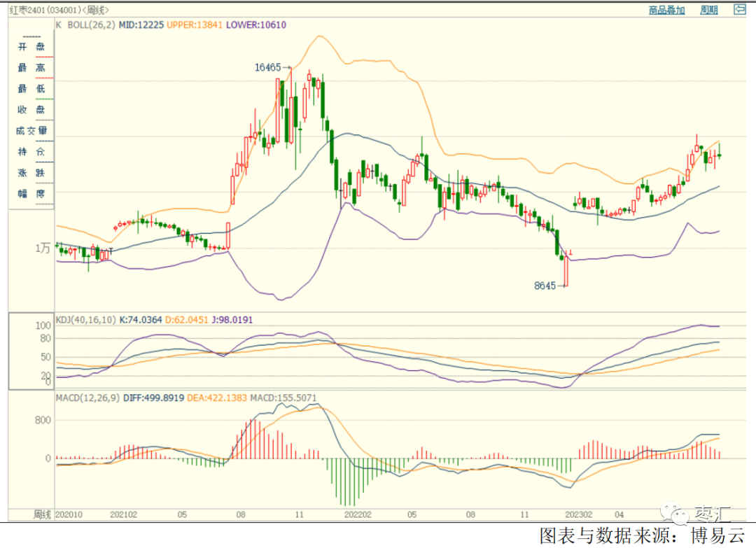
Task: Click the MACD 0 axis label
Action: (48, 458)
